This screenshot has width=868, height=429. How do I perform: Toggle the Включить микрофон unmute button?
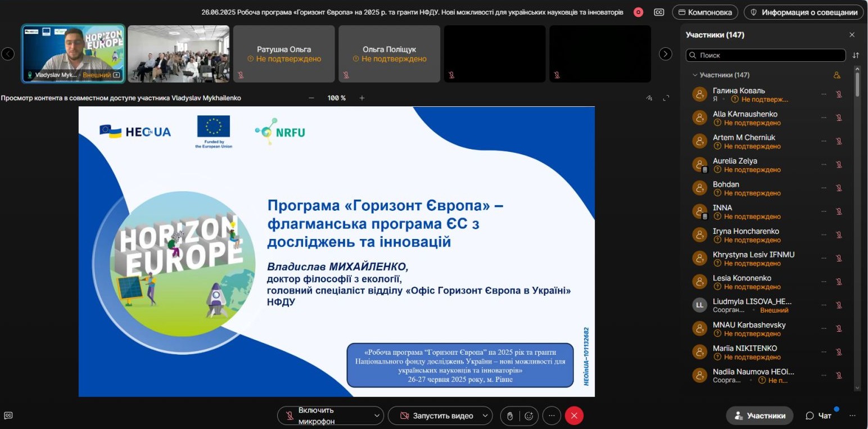324,416
